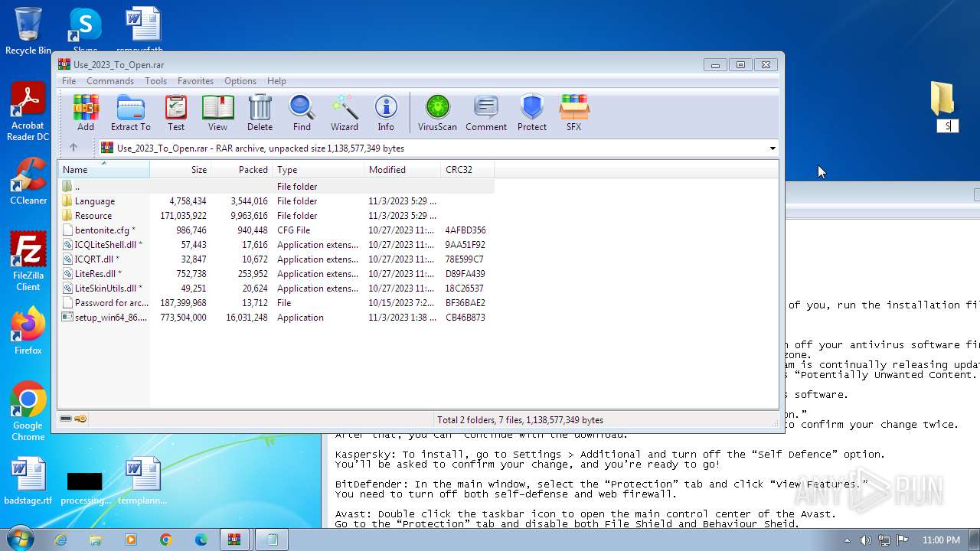Sort by the Modified column header
This screenshot has height=551, width=980.
click(403, 169)
